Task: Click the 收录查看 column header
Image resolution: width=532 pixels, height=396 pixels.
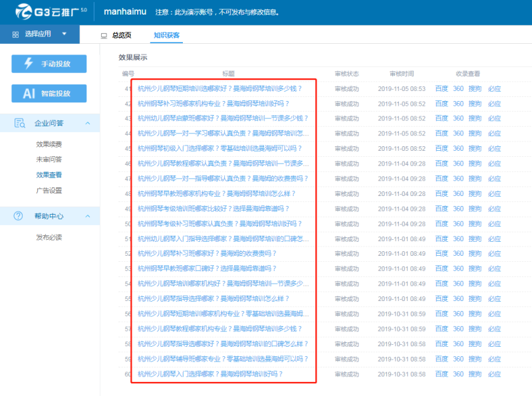Action: [468, 74]
